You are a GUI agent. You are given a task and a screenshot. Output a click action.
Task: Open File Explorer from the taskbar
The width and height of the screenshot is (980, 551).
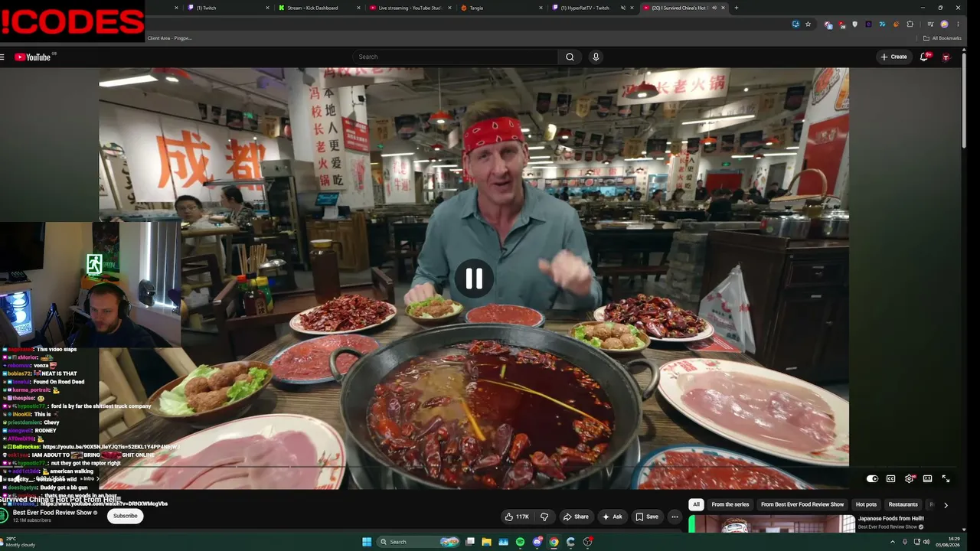(x=486, y=542)
